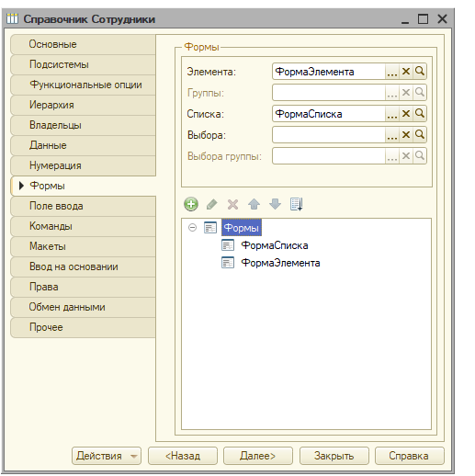This screenshot has width=475, height=476.
Task: Click the Закрыть button
Action: pos(334,456)
